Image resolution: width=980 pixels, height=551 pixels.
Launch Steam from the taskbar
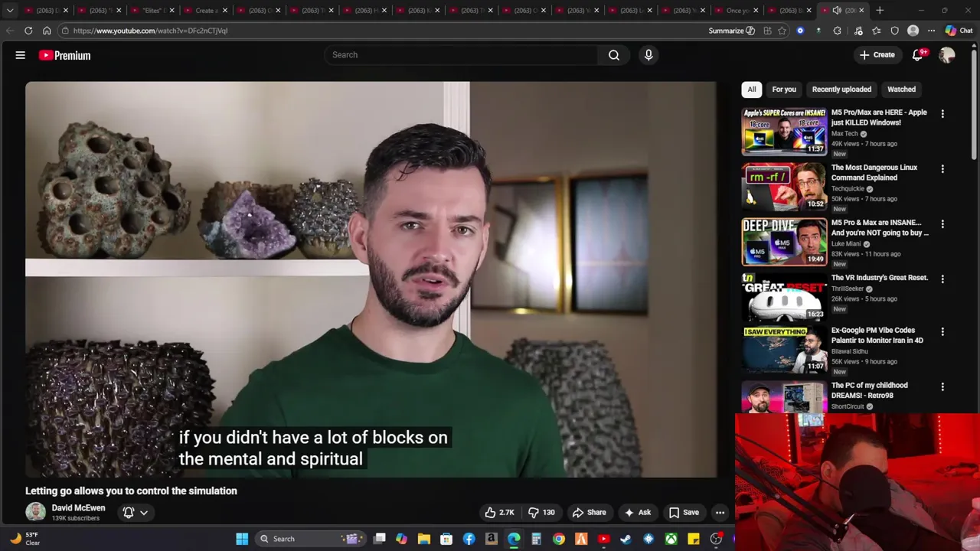[x=626, y=539]
